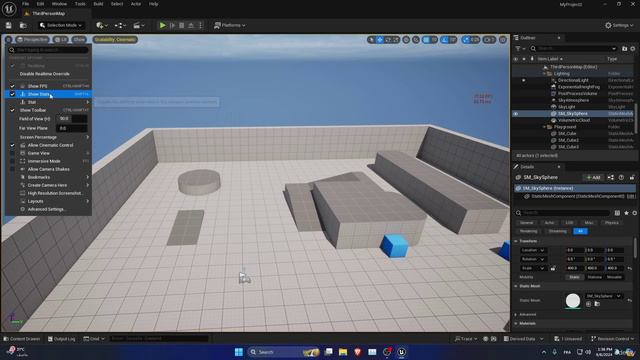Select the Physics filter in Details

click(611, 223)
